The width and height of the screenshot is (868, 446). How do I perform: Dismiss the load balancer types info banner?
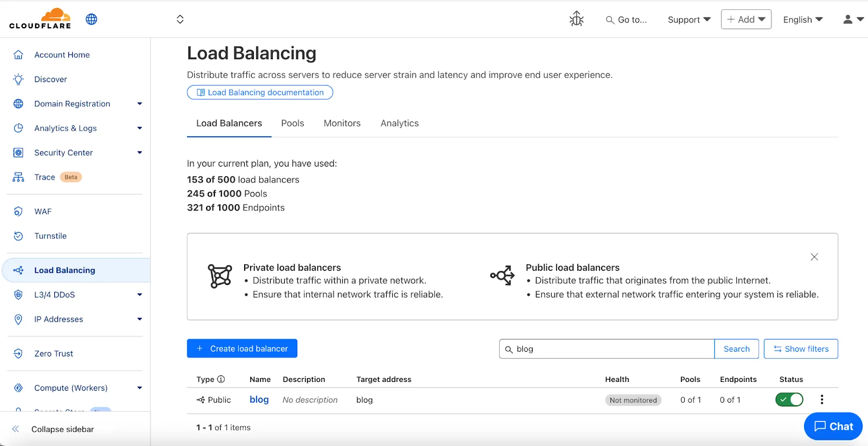(814, 257)
